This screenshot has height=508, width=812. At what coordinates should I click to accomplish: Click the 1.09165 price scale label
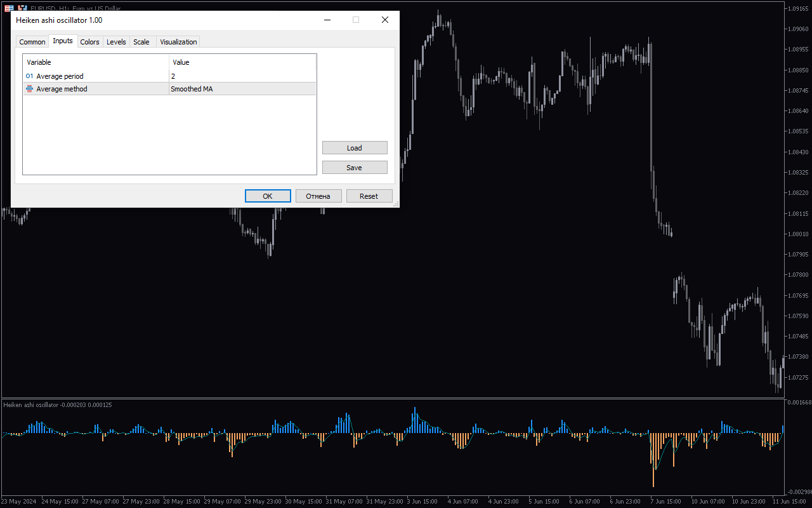[x=797, y=9]
